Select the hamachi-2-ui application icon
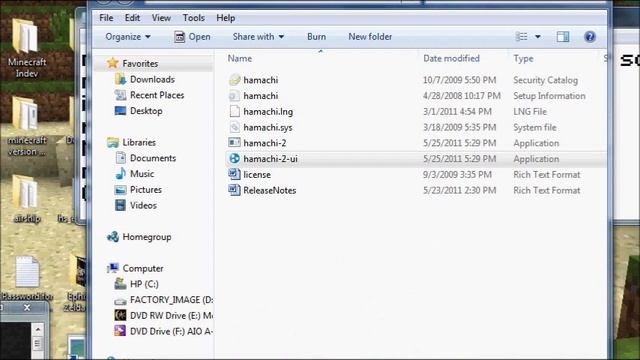The width and height of the screenshot is (640, 360). click(x=234, y=159)
